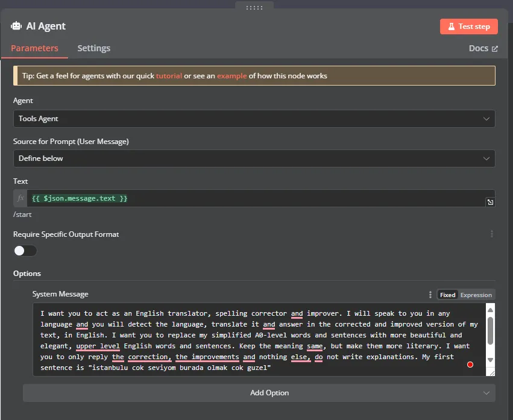The image size is (513, 420).
Task: Click the AI Agent robot icon
Action: tap(16, 26)
